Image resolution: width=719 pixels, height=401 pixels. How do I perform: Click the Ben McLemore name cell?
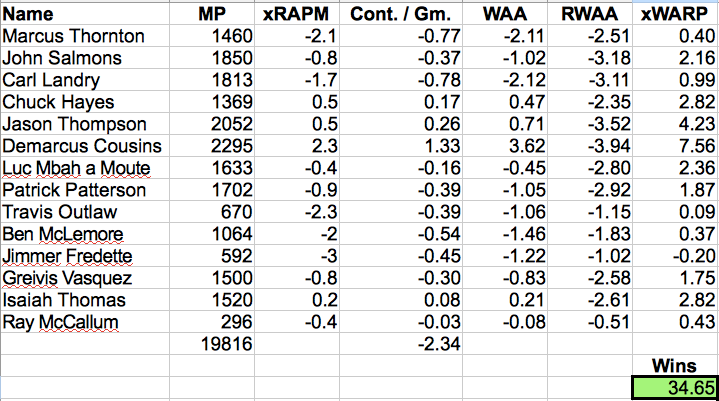coord(85,234)
